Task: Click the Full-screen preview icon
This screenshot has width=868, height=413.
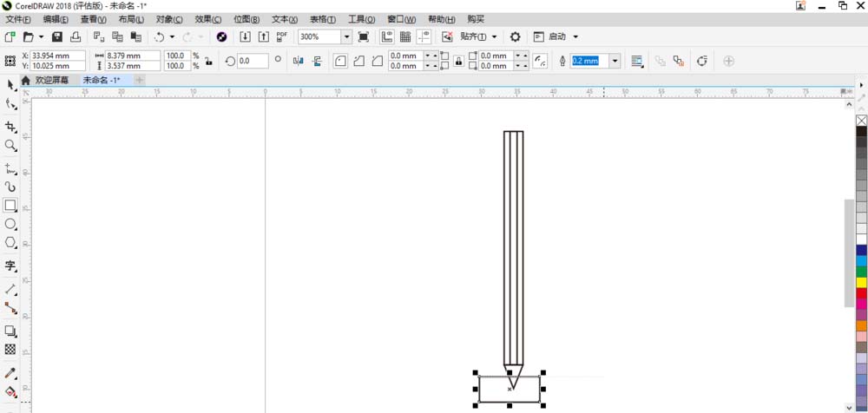Action: click(x=363, y=37)
